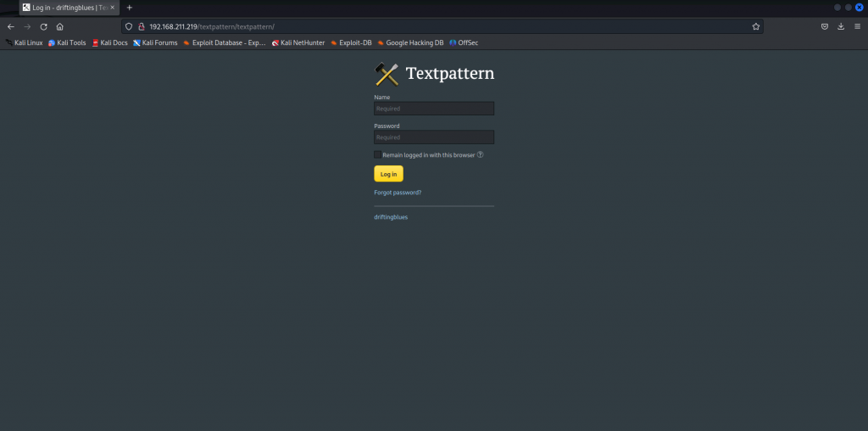Screen dimensions: 868x431
Task: Open the Pocket save icon
Action: click(x=824, y=26)
